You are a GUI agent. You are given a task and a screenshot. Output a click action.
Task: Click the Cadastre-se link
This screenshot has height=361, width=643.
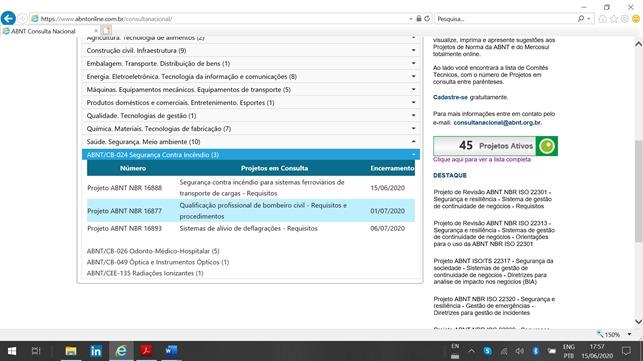coord(450,97)
